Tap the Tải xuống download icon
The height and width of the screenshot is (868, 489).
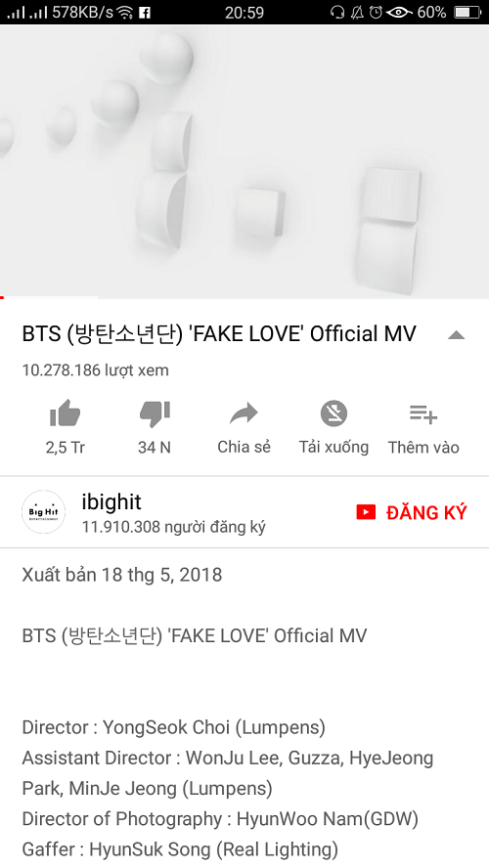point(333,412)
